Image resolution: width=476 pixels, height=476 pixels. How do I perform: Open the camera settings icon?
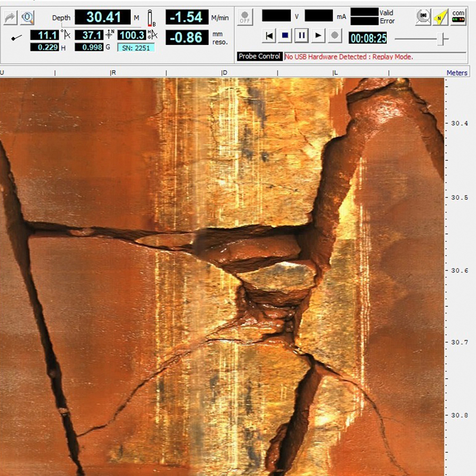pyautogui.click(x=423, y=17)
